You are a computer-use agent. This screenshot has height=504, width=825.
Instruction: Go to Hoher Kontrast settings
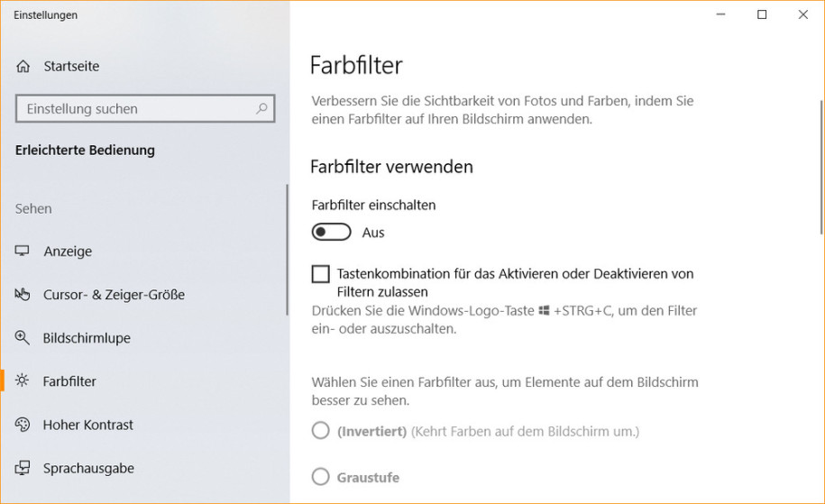[x=88, y=425]
